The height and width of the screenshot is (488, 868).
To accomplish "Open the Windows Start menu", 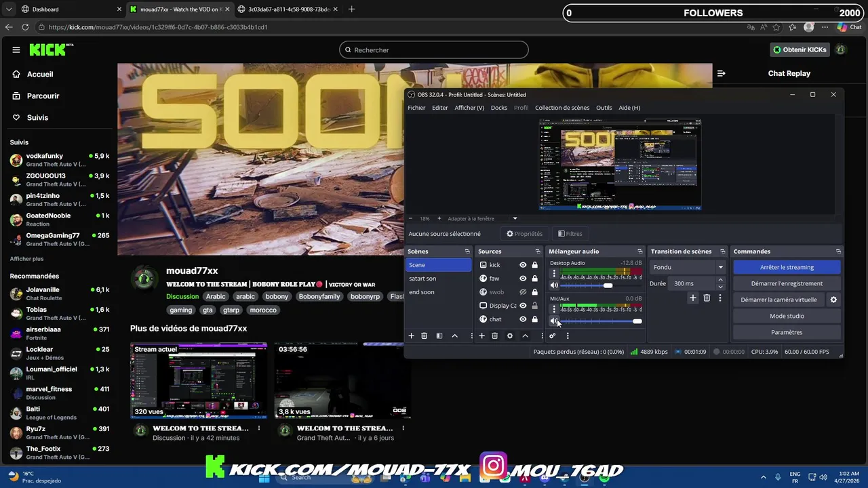I will (x=264, y=477).
